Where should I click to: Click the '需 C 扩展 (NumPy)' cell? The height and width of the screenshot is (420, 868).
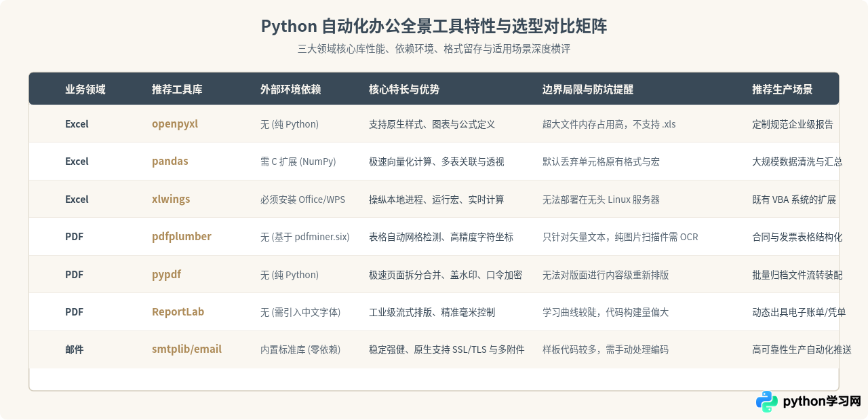pyautogui.click(x=298, y=162)
